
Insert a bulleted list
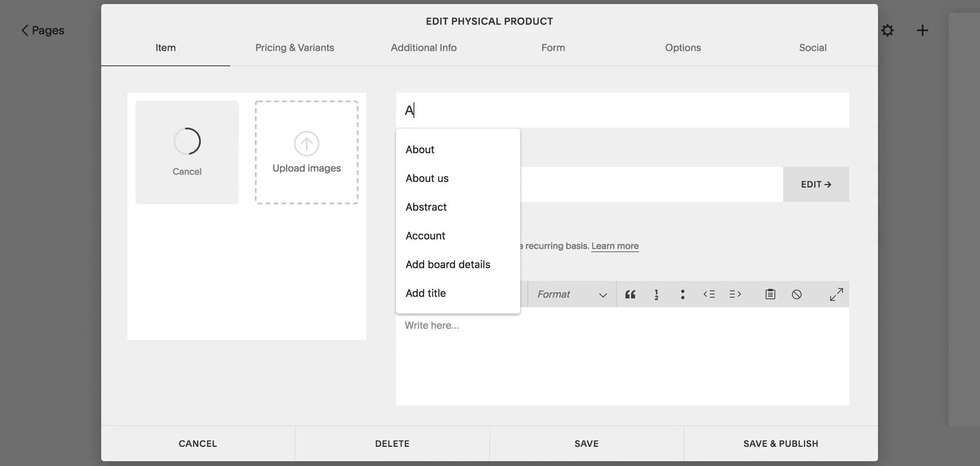point(682,294)
